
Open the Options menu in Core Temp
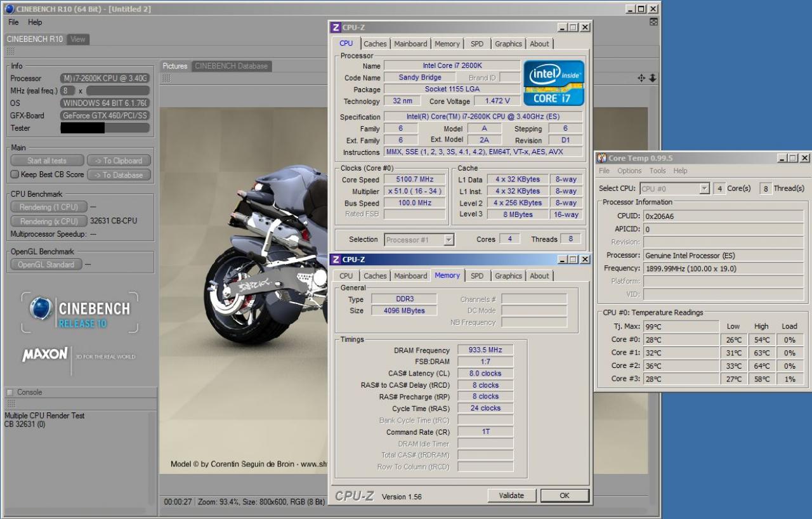(x=629, y=171)
